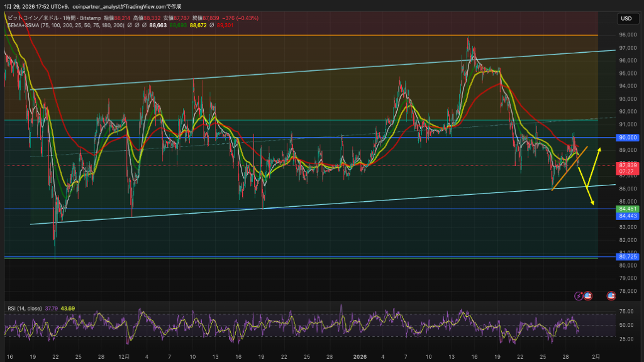Click the RSI (14, close) legend label
Screen dimensions: 644x362
coord(25,308)
